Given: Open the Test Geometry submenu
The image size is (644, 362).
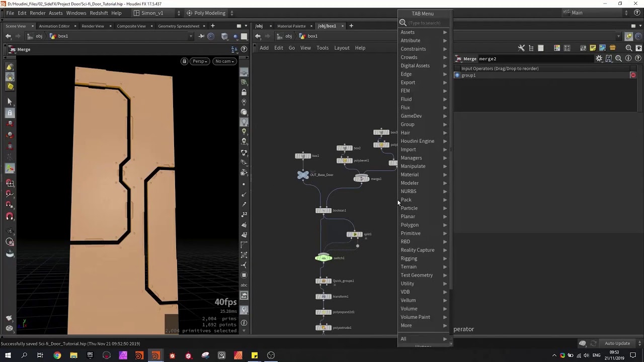Looking at the screenshot, I should 423,275.
